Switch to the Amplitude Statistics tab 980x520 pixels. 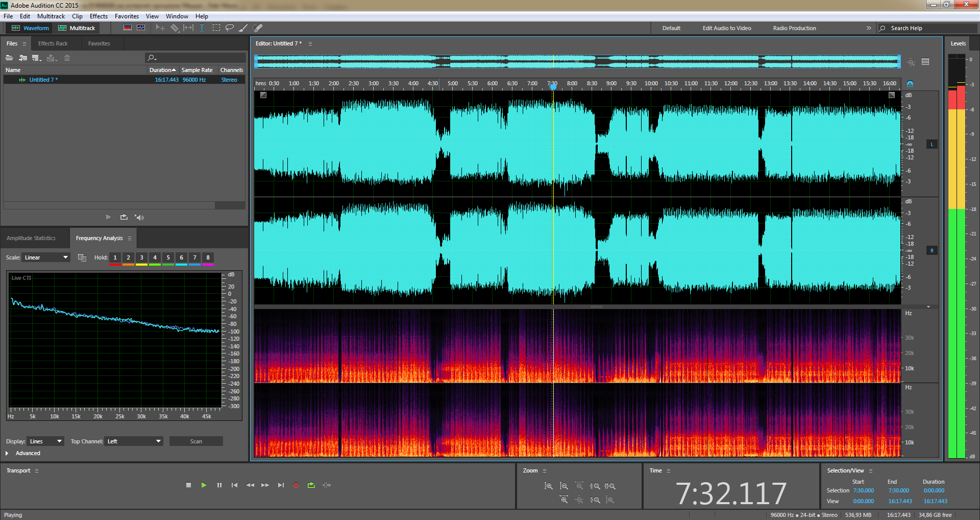click(31, 238)
